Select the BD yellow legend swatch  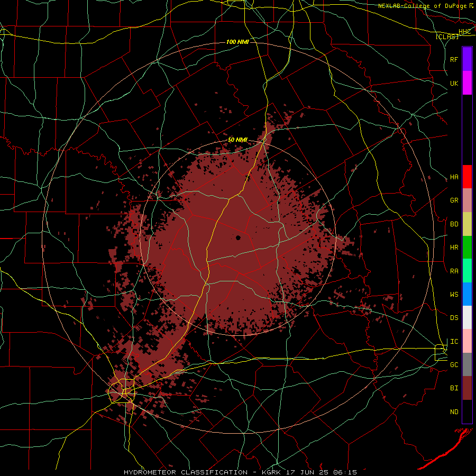(467, 224)
